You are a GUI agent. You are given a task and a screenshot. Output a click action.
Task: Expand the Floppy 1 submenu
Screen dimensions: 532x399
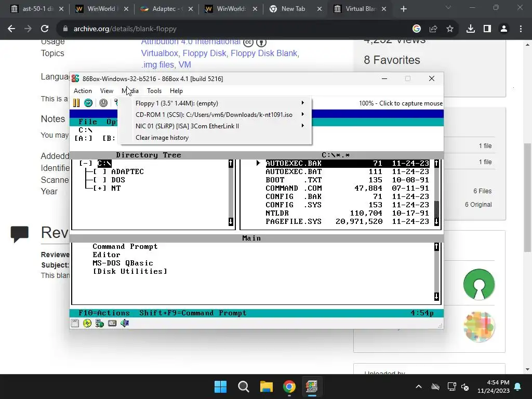pos(215,103)
